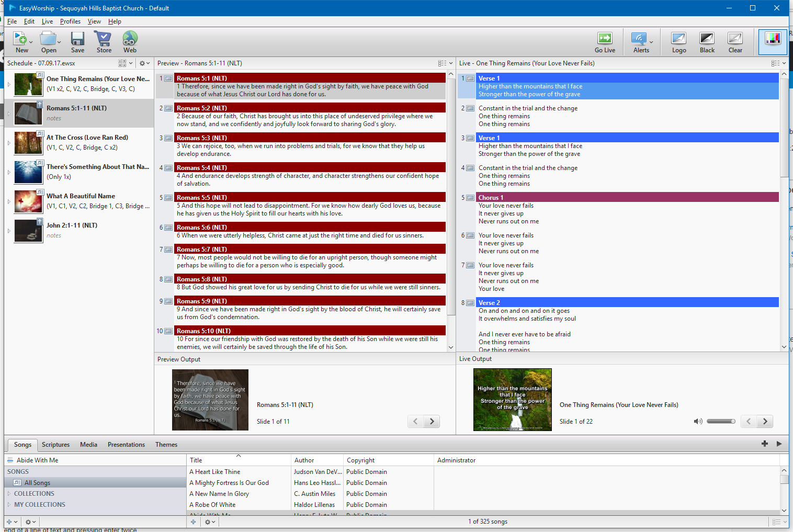The width and height of the screenshot is (793, 532).
Task: Go to previous slide in Preview Output
Action: [x=415, y=421]
